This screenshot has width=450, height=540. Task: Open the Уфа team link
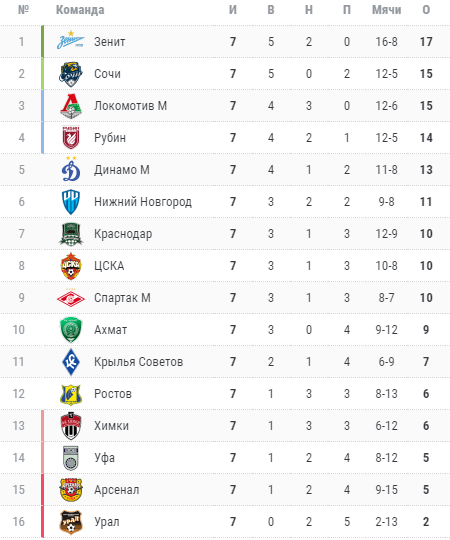(x=104, y=458)
